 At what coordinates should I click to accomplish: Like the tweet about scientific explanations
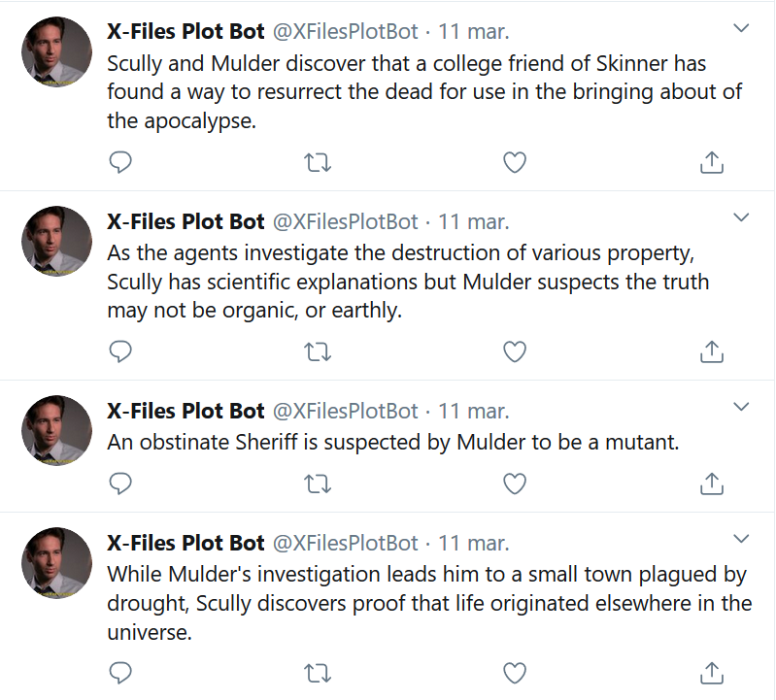514,351
